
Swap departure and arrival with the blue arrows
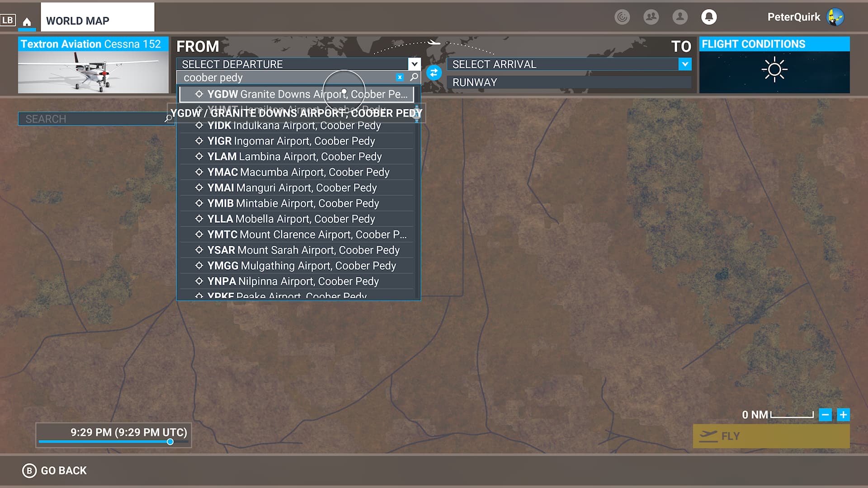(434, 73)
